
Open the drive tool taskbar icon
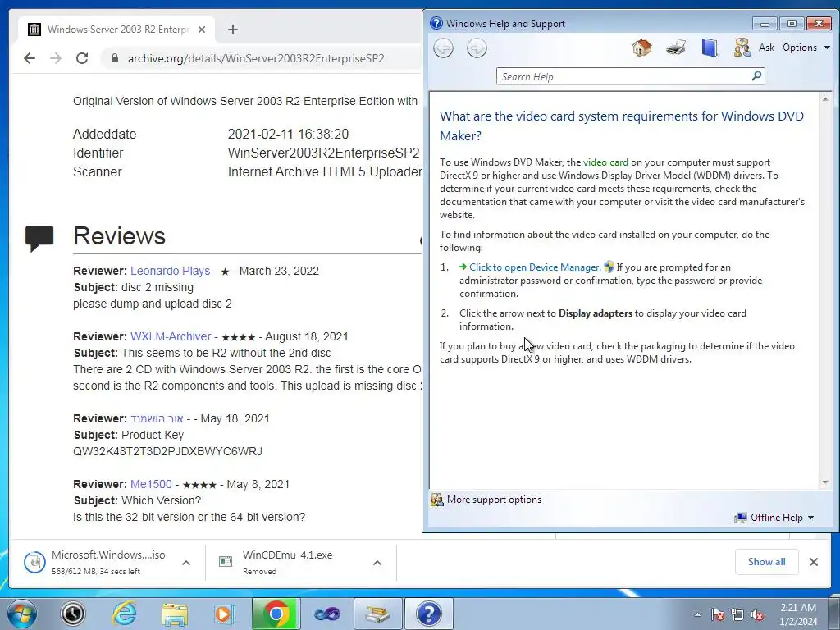click(x=377, y=614)
